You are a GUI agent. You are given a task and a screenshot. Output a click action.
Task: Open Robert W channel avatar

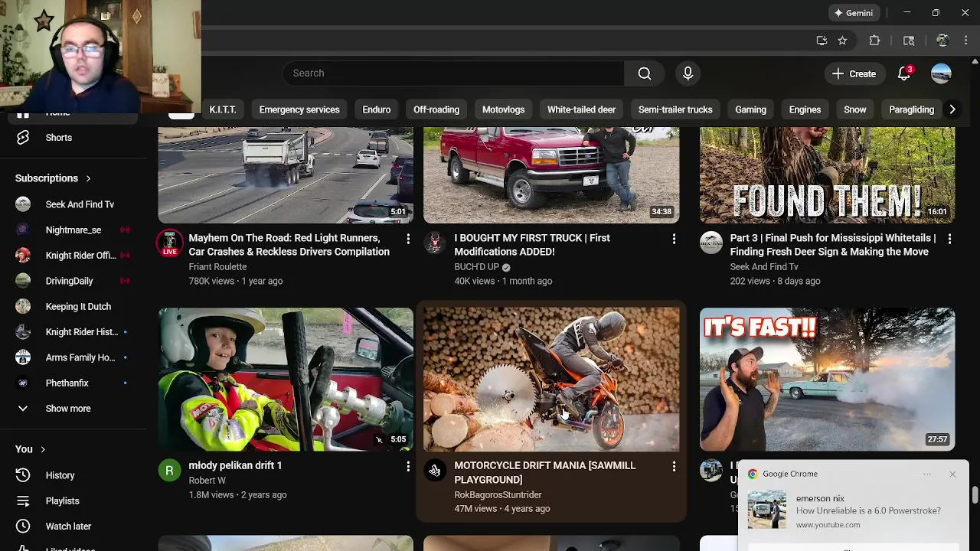pos(170,470)
